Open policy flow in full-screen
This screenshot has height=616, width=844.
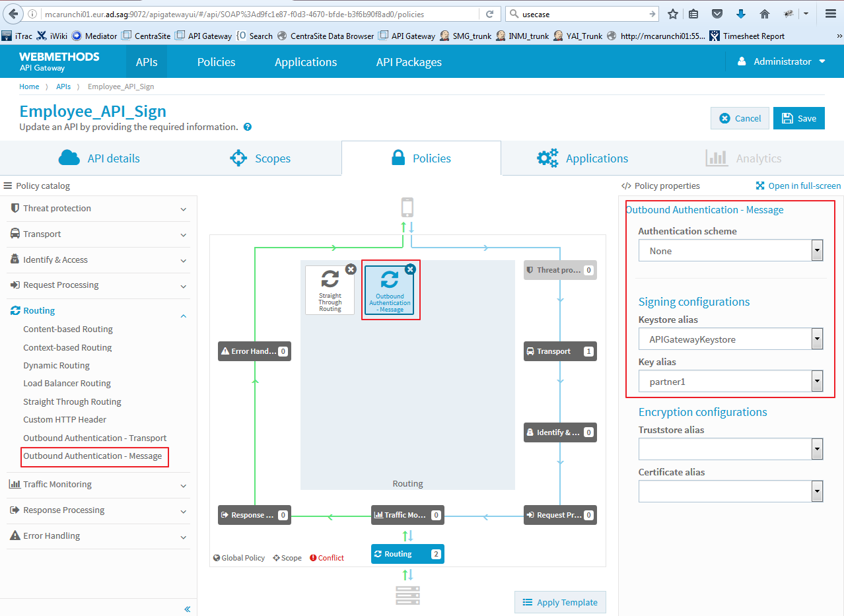798,186
